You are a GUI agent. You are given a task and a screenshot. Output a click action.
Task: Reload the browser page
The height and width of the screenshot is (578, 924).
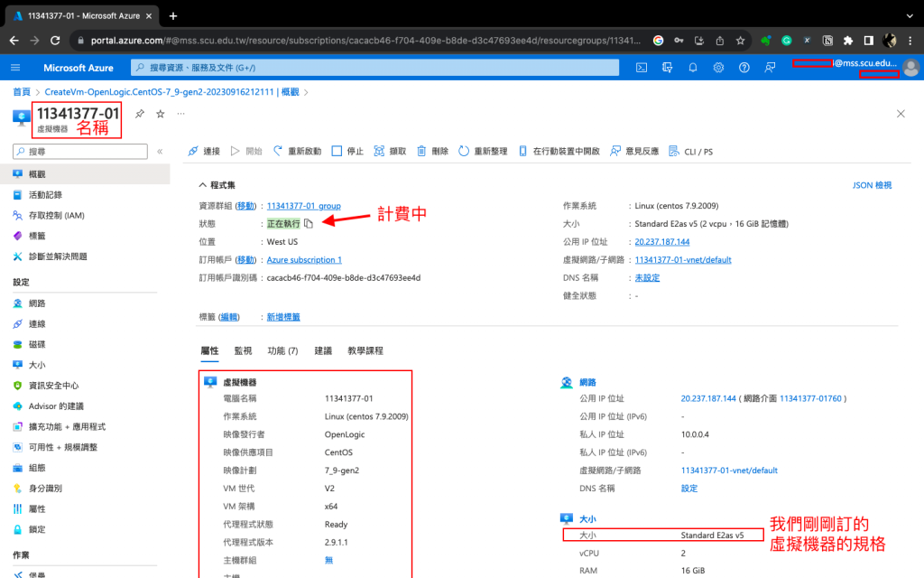55,41
